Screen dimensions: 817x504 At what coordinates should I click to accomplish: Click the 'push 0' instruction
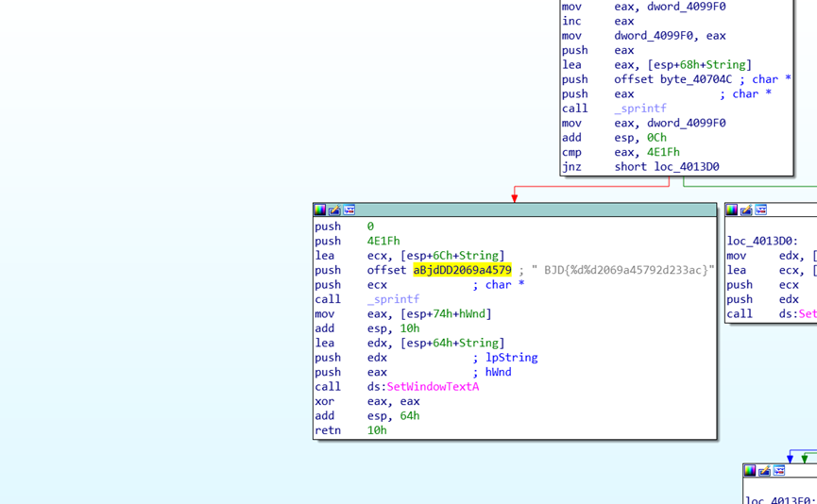(344, 227)
